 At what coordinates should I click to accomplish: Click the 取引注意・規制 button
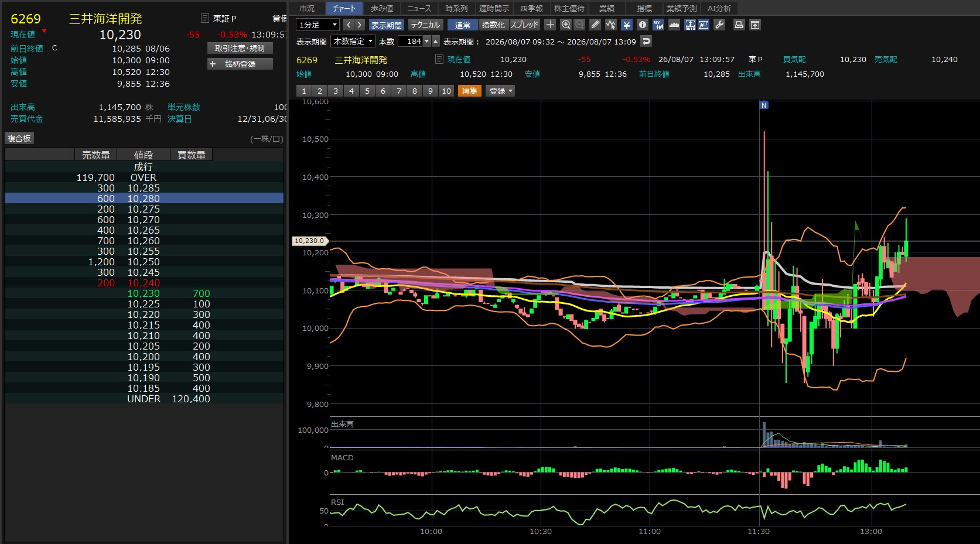[x=240, y=48]
